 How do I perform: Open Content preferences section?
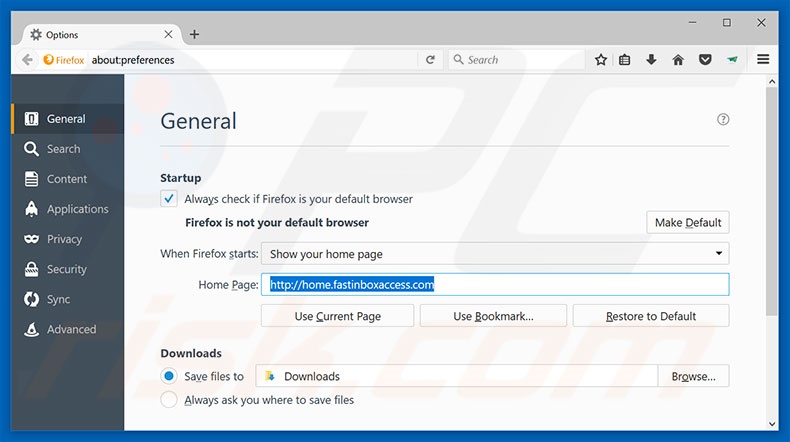tap(68, 179)
